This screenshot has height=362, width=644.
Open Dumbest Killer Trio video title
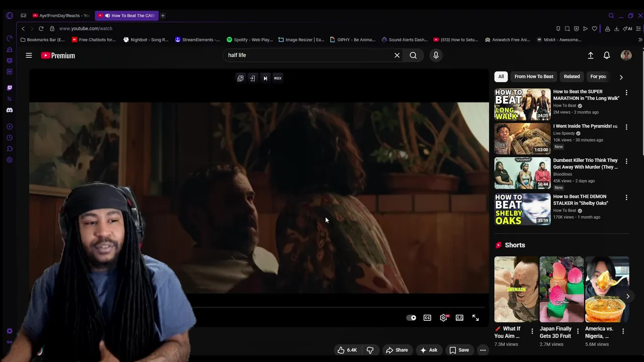(586, 163)
